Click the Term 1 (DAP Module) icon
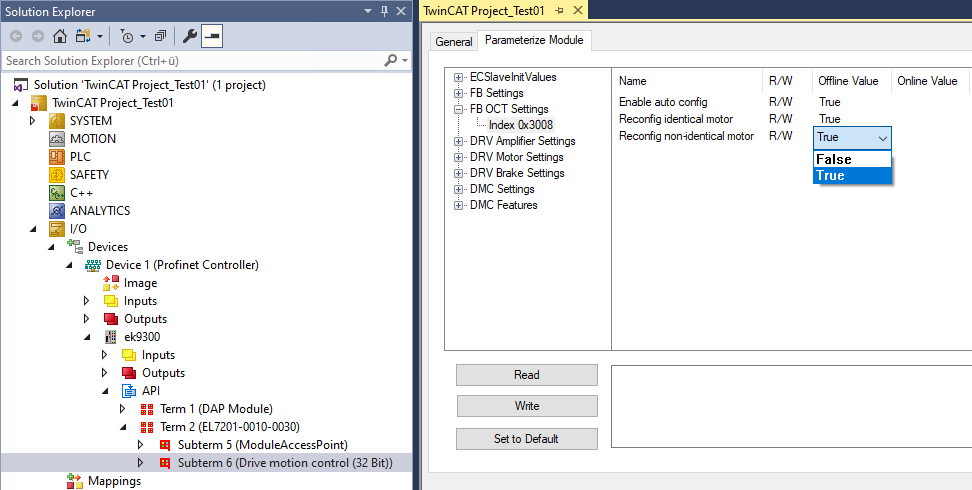 tap(147, 409)
